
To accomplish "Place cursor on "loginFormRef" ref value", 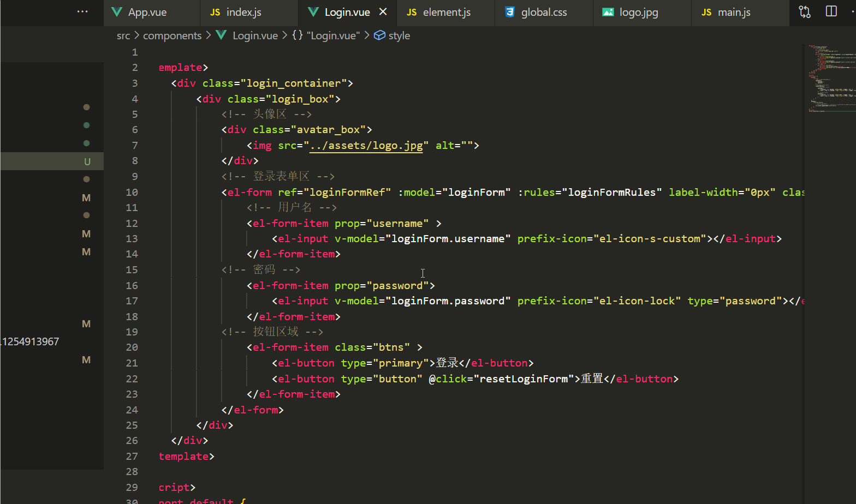I will click(347, 193).
